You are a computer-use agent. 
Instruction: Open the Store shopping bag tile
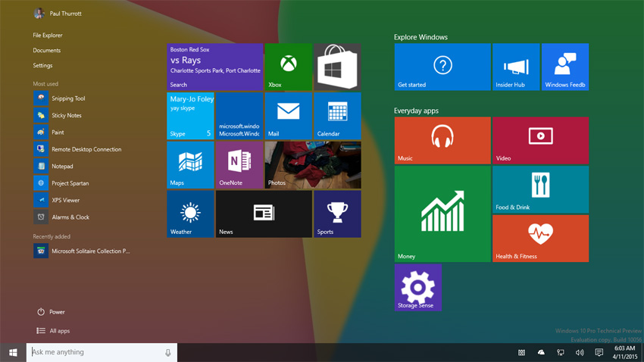[x=337, y=67]
